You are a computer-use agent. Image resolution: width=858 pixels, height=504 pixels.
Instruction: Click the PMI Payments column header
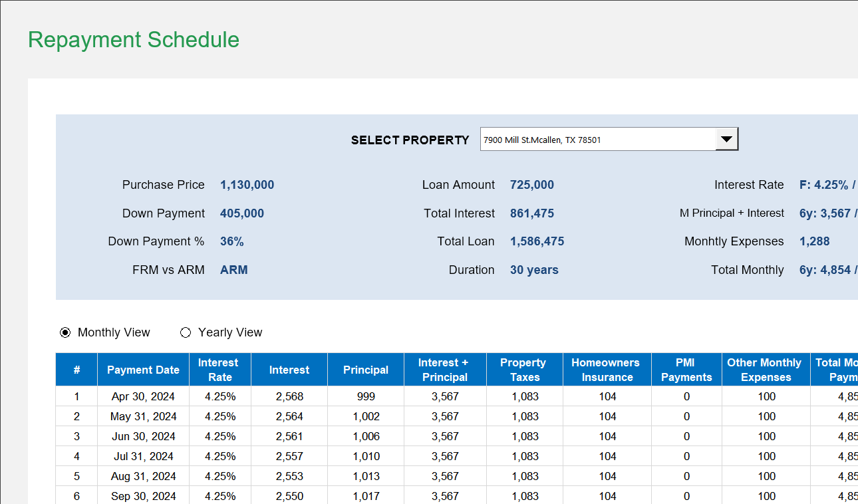[686, 369]
